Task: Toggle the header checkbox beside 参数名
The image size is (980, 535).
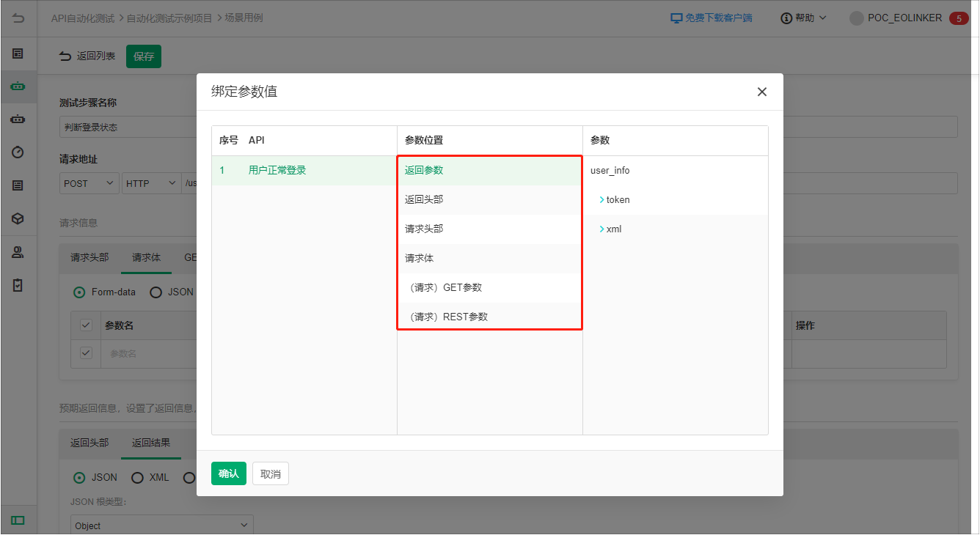Action: point(86,325)
